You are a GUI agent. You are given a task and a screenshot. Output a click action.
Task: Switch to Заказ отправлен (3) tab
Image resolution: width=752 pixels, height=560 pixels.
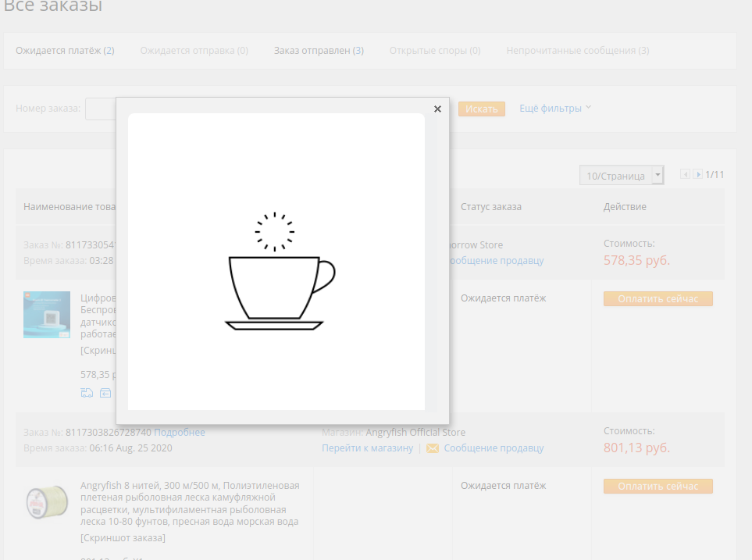point(319,51)
